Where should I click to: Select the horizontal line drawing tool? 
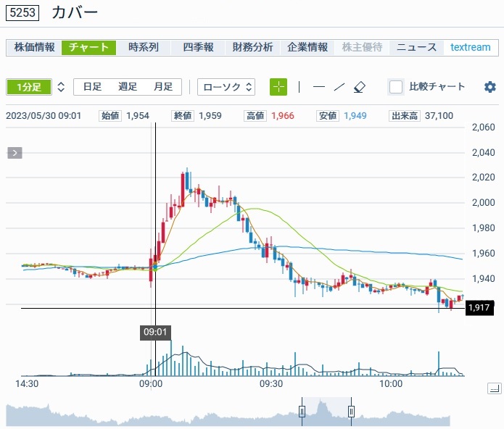pos(319,87)
